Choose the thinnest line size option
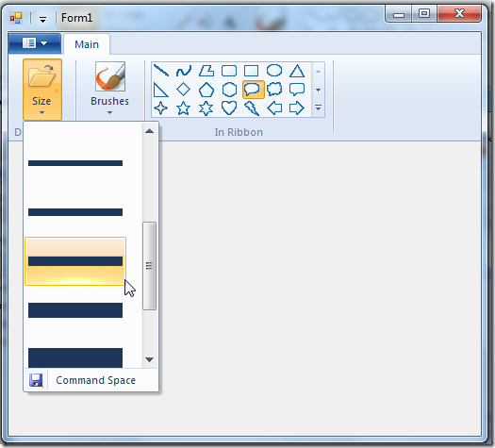This screenshot has width=495, height=448. (x=75, y=163)
